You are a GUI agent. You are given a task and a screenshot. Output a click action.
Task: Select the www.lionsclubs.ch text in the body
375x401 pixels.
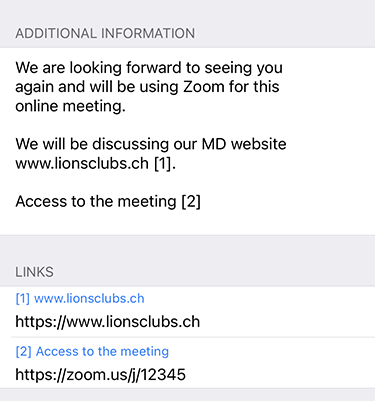(x=82, y=164)
